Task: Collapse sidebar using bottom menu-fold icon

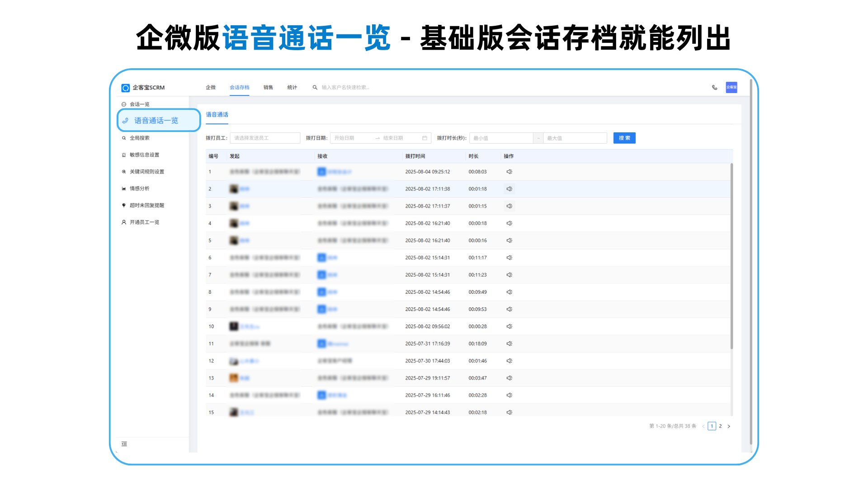Action: point(124,444)
